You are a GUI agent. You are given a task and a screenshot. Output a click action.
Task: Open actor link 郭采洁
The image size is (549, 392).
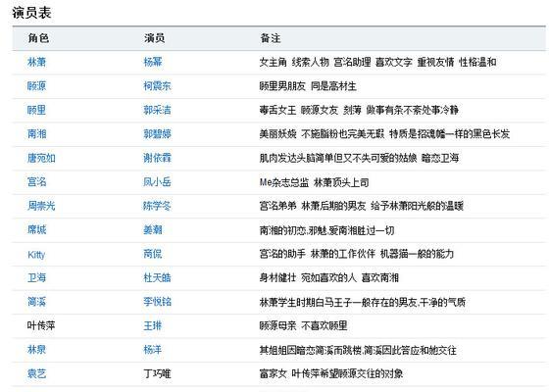[157, 110]
